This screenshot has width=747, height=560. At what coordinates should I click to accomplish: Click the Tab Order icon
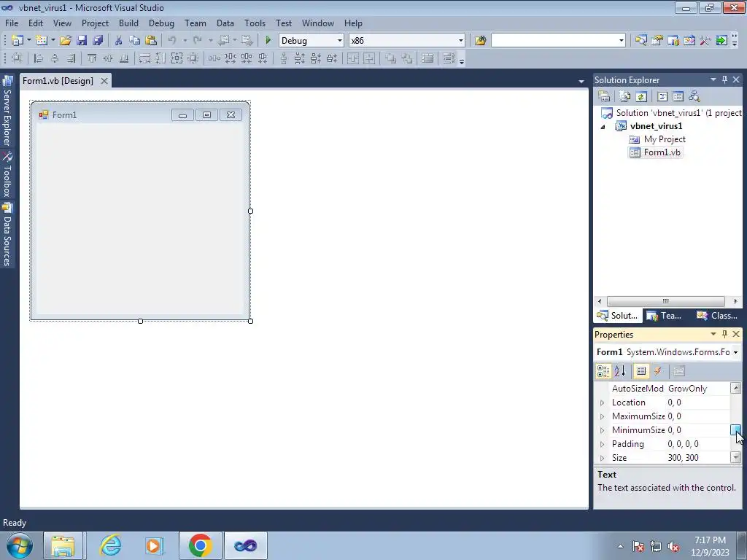coord(449,58)
